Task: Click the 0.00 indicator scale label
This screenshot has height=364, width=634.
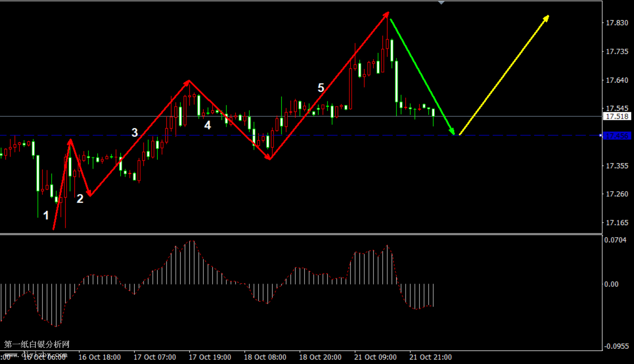Action: [612, 284]
